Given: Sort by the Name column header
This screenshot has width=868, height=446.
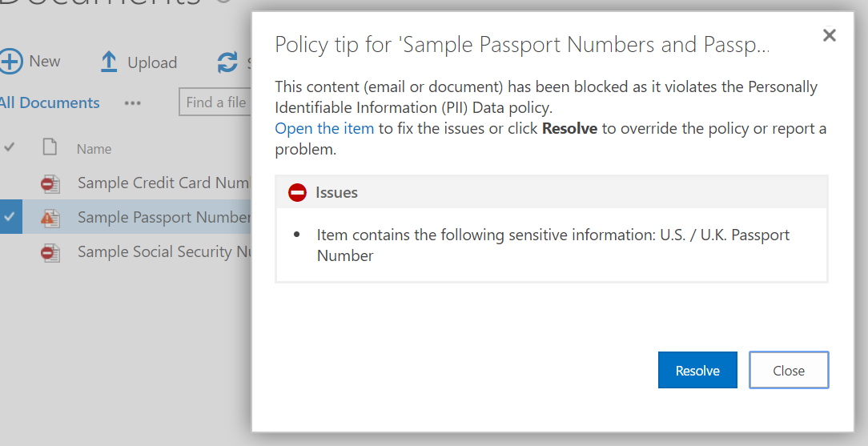Looking at the screenshot, I should click(94, 149).
